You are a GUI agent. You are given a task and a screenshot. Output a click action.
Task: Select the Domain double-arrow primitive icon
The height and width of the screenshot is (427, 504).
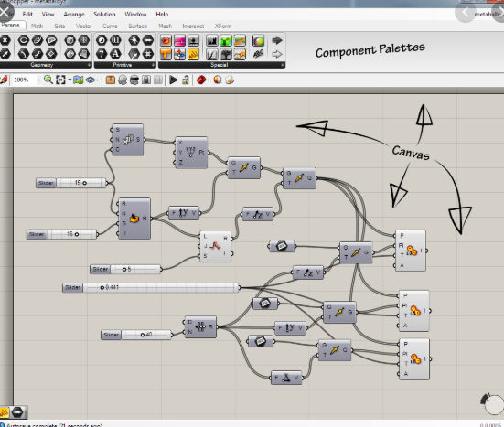[148, 40]
